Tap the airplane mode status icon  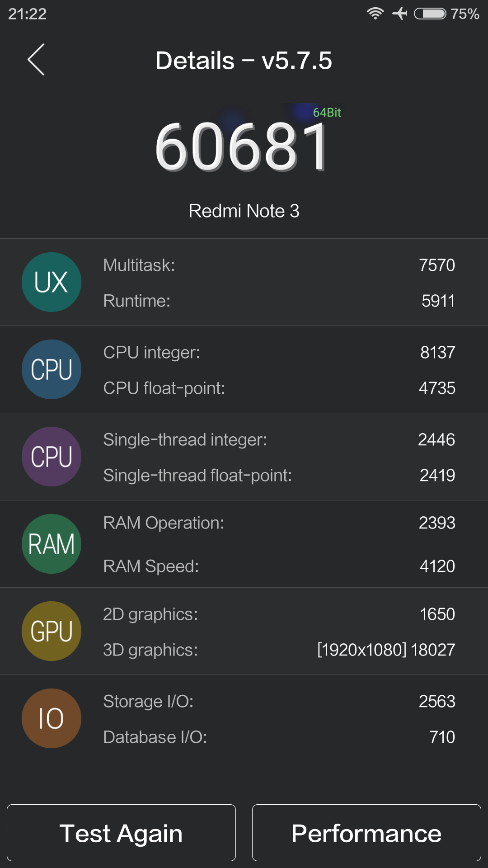coord(400,14)
